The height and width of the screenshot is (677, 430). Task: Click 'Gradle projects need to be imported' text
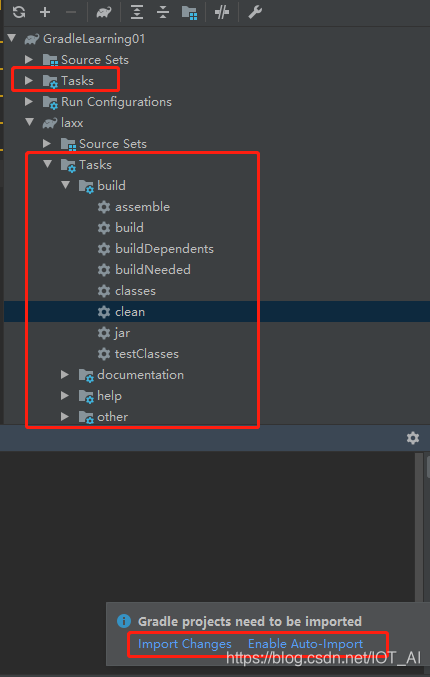250,621
